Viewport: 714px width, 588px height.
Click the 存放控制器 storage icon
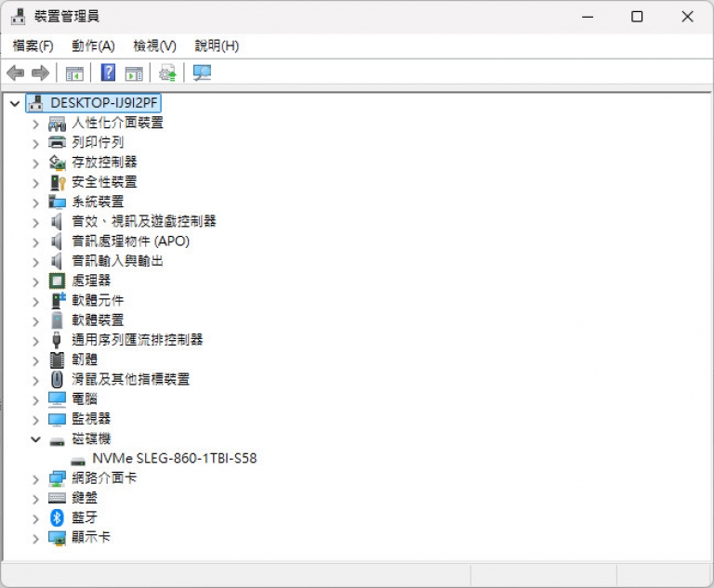(57, 163)
